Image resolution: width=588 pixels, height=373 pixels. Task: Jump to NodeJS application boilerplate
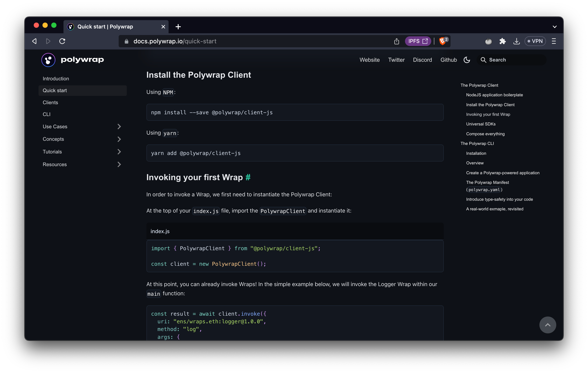click(494, 95)
